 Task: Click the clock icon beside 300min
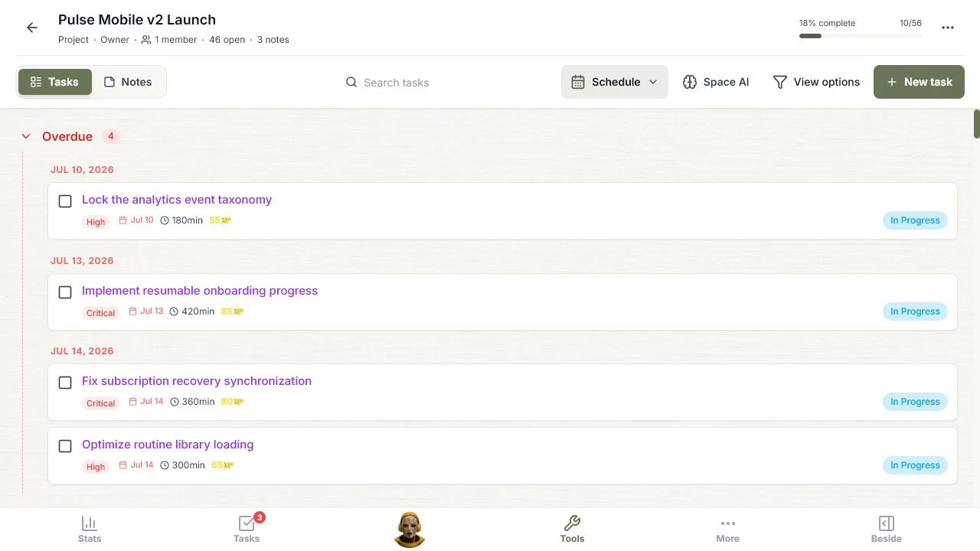coord(165,465)
